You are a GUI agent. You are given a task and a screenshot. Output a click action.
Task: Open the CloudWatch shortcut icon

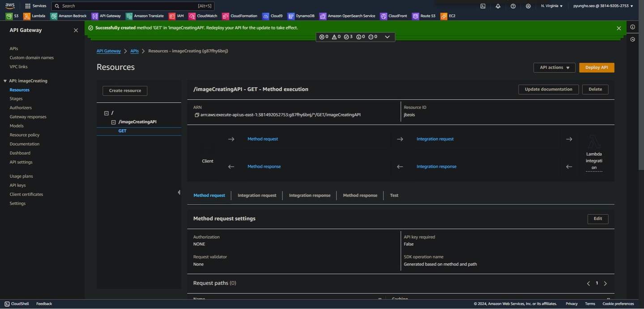point(192,16)
